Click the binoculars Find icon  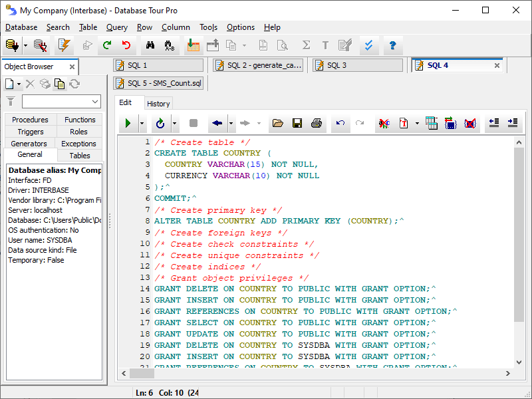click(150, 45)
